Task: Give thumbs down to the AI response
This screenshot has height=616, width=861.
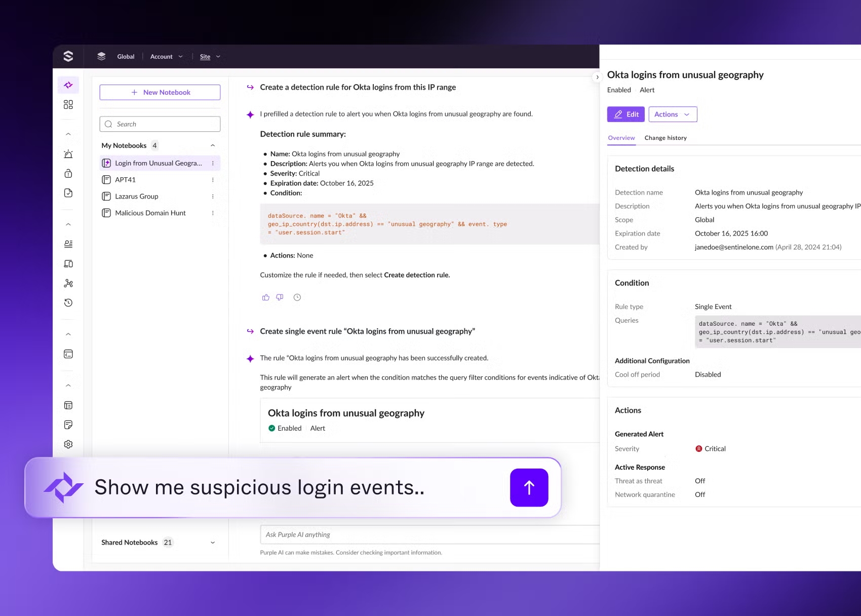Action: coord(280,297)
